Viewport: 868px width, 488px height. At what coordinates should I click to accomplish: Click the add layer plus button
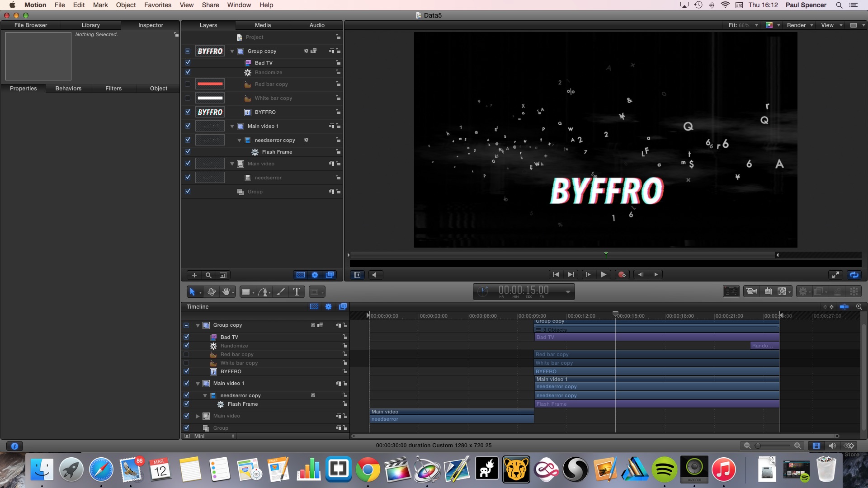point(194,275)
